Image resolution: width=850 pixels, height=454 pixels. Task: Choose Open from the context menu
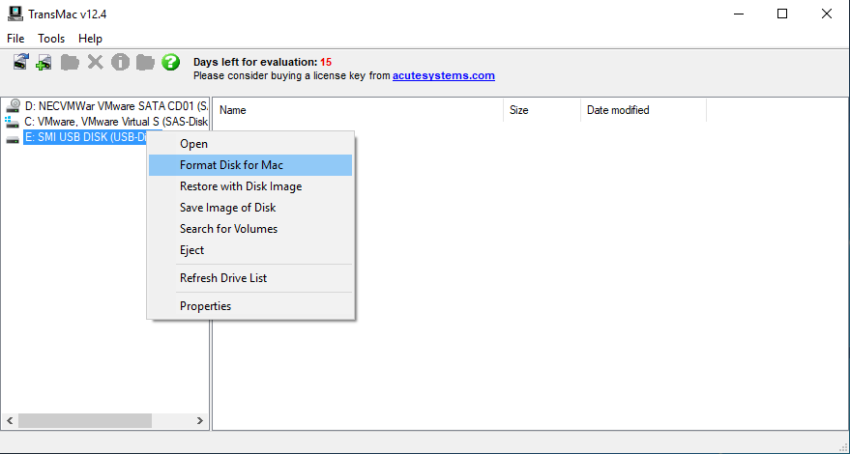tap(250, 144)
